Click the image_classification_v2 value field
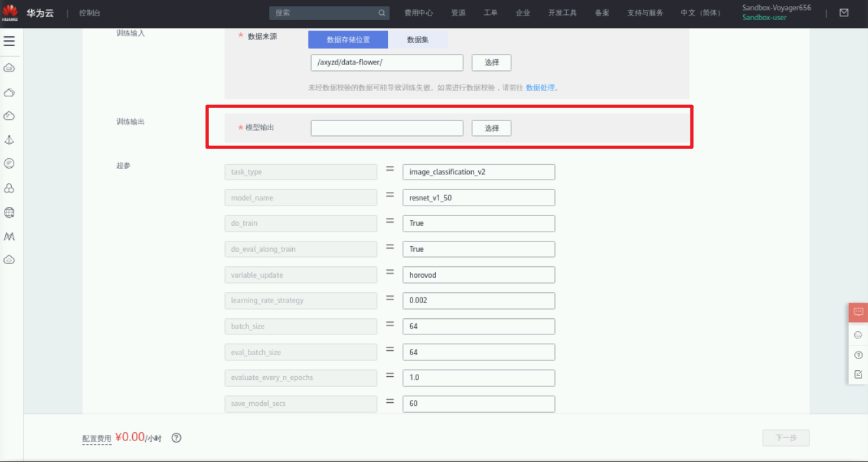 pos(479,172)
